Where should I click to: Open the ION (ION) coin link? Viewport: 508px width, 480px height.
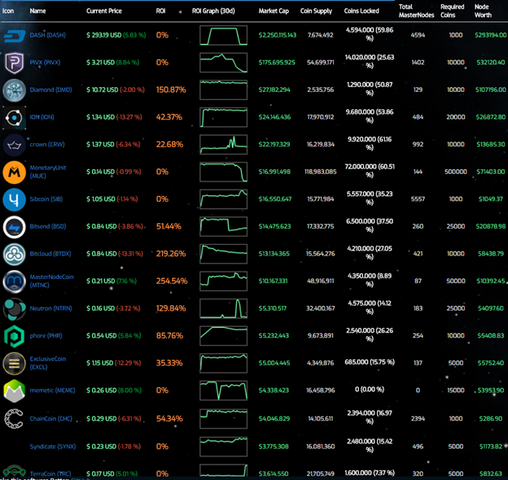(42, 117)
